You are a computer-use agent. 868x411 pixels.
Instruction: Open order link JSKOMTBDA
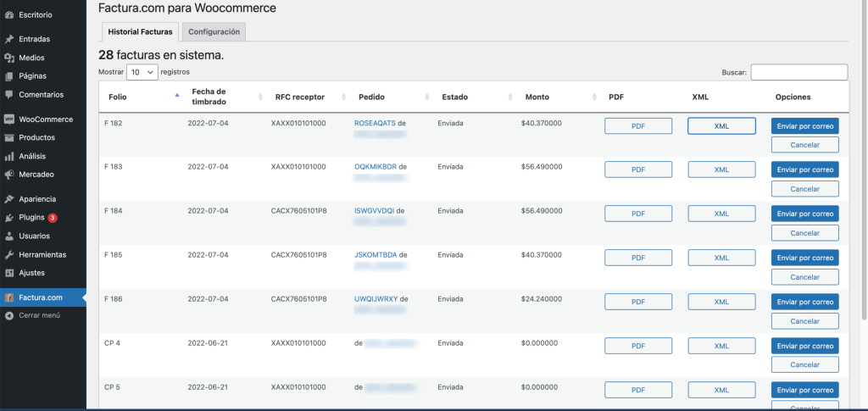click(376, 255)
